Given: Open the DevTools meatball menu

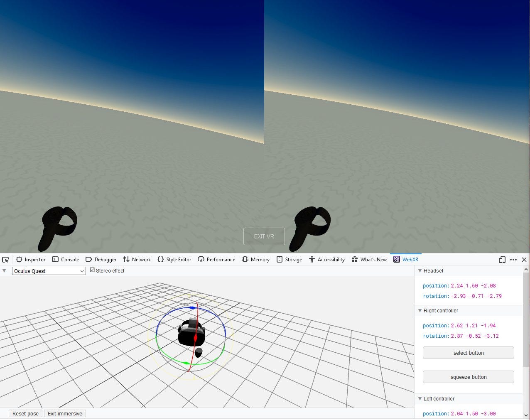Looking at the screenshot, I should pos(513,259).
